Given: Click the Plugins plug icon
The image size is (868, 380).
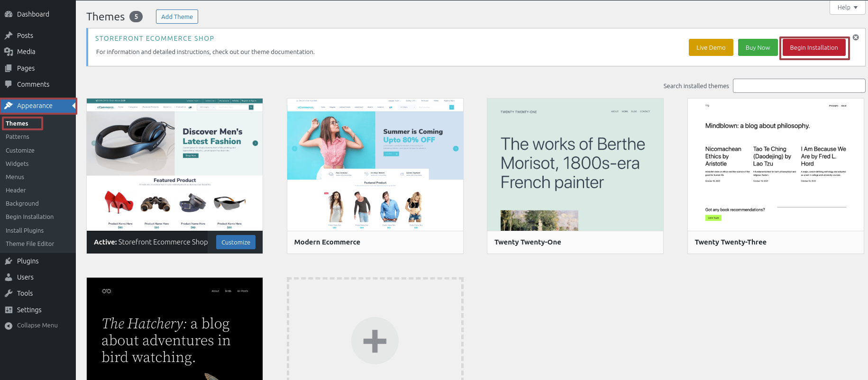Looking at the screenshot, I should tap(9, 261).
